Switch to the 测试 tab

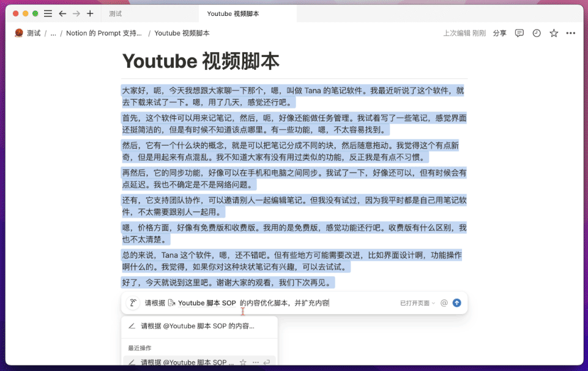[x=115, y=13]
